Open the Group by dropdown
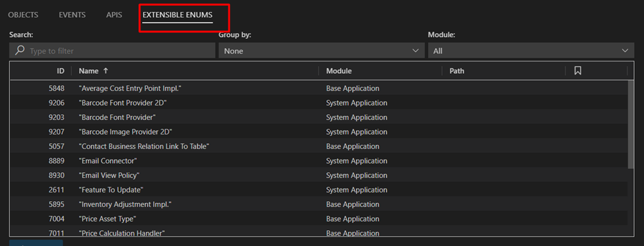The image size is (644, 246). 322,51
